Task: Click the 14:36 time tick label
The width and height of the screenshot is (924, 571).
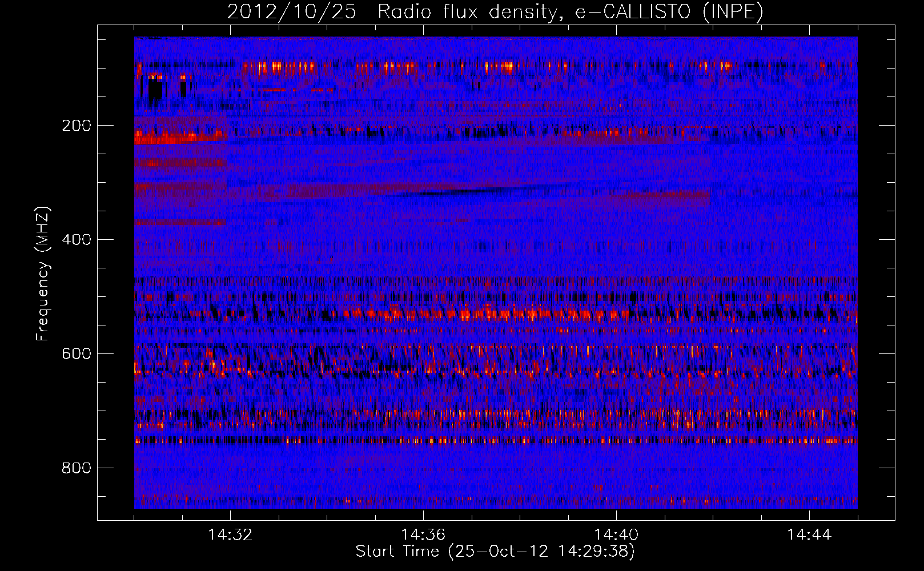Action: tap(423, 535)
